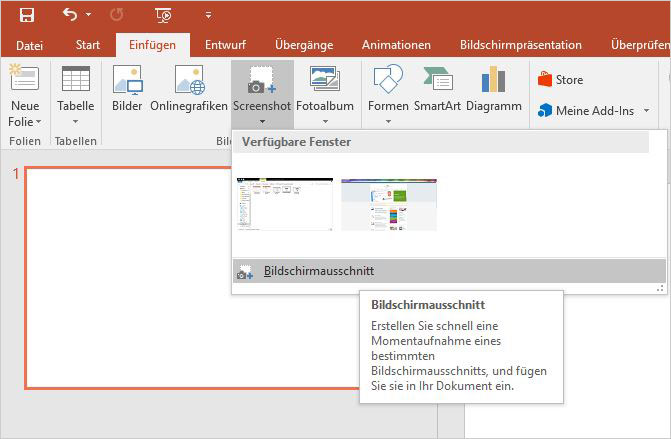Click the Onlinegrafiken icon

coord(189,80)
